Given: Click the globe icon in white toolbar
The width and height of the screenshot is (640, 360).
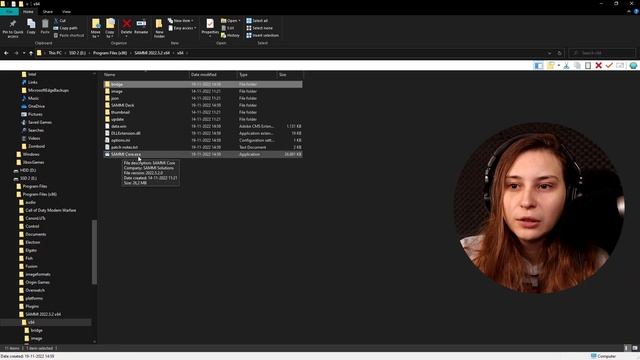Looking at the screenshot, I should 633,65.
